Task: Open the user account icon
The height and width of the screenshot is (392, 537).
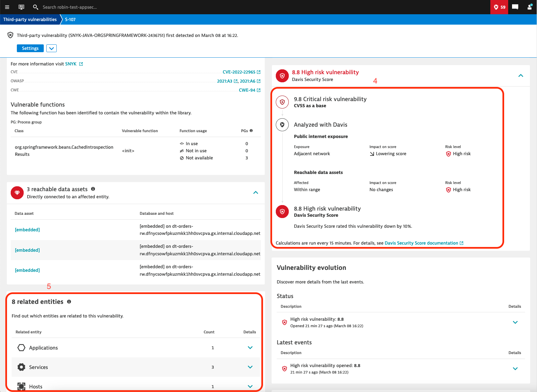Action: pyautogui.click(x=530, y=7)
